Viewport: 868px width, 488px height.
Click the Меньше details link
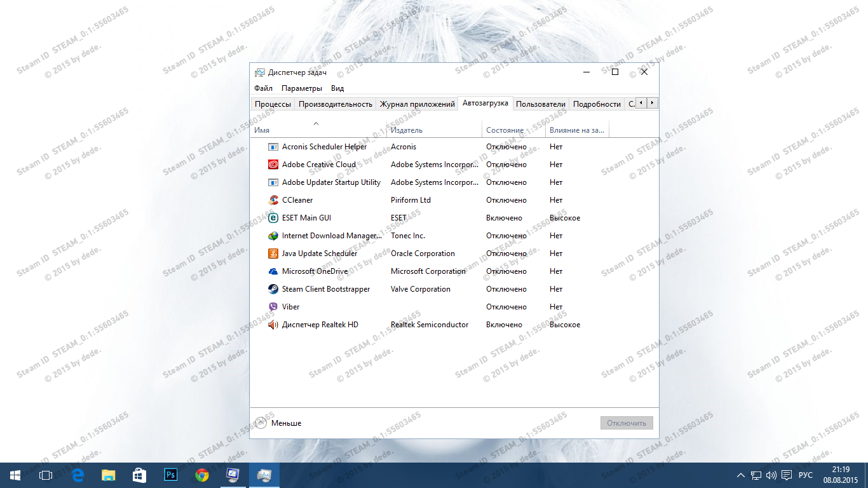click(x=286, y=423)
